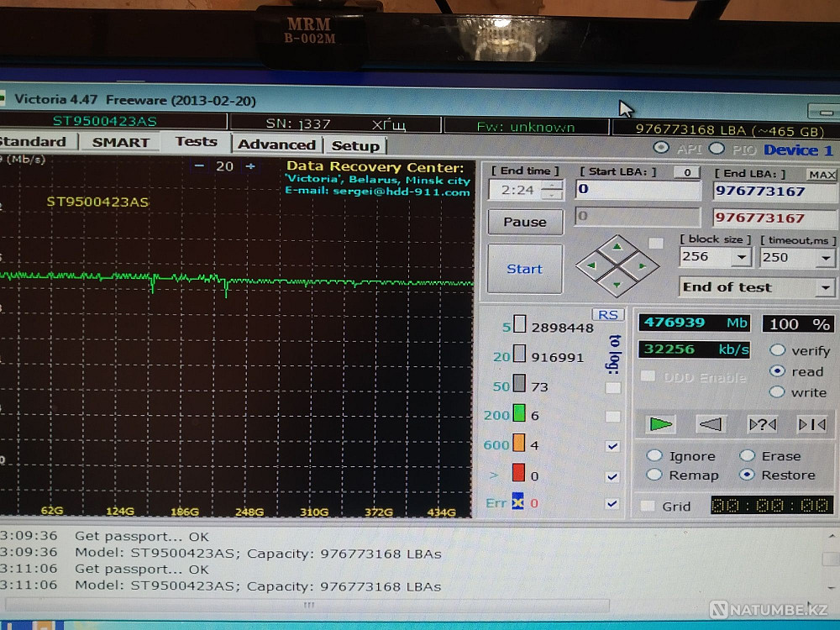840x630 pixels.
Task: Select the PIO interface radio button
Action: pyautogui.click(x=717, y=149)
